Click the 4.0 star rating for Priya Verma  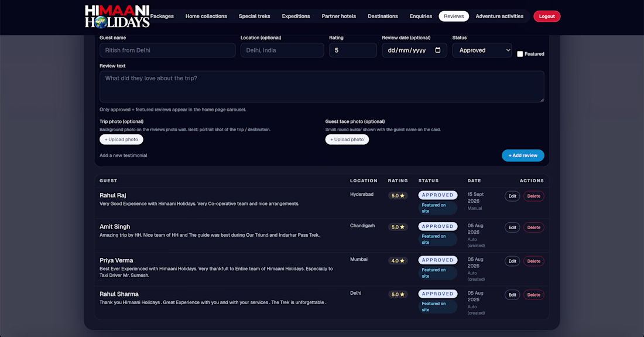[x=398, y=261]
